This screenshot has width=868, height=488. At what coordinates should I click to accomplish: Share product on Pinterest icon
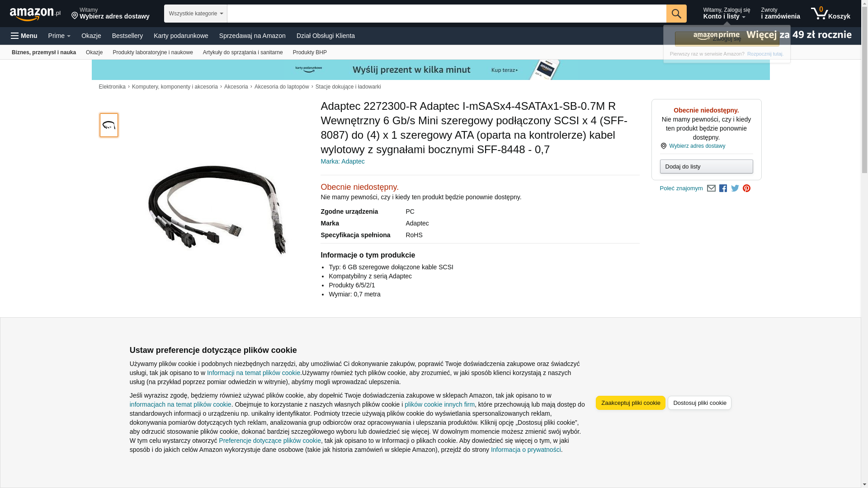coord(747,188)
